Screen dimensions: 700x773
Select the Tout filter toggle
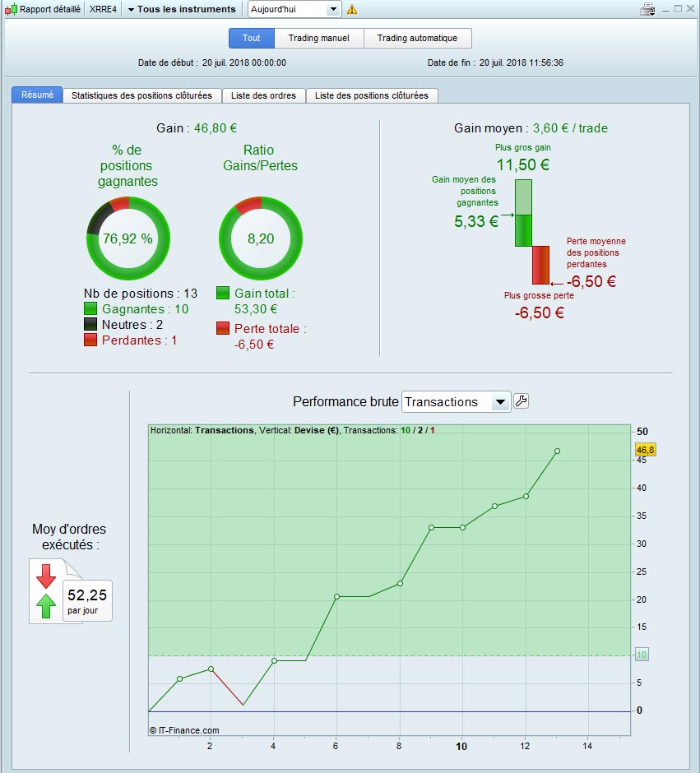coord(252,38)
